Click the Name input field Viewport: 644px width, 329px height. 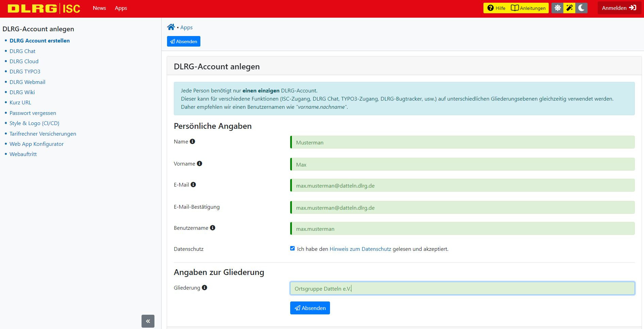[462, 142]
